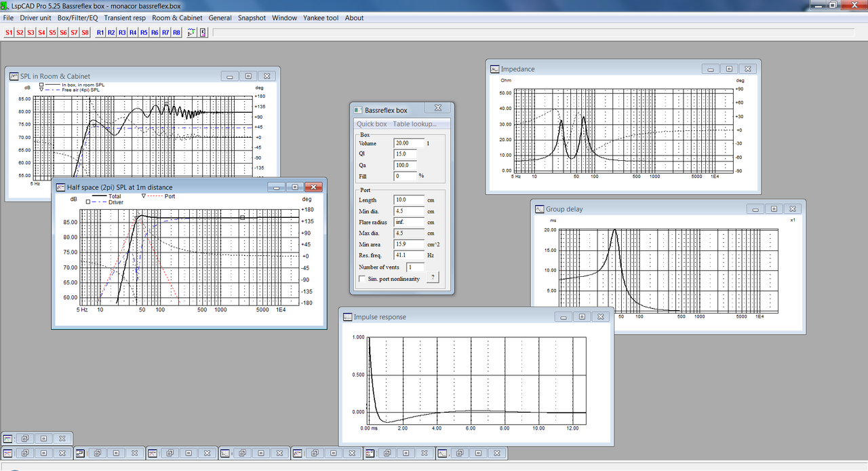This screenshot has width=868, height=471.
Task: Click the Ql value field
Action: tap(406, 154)
